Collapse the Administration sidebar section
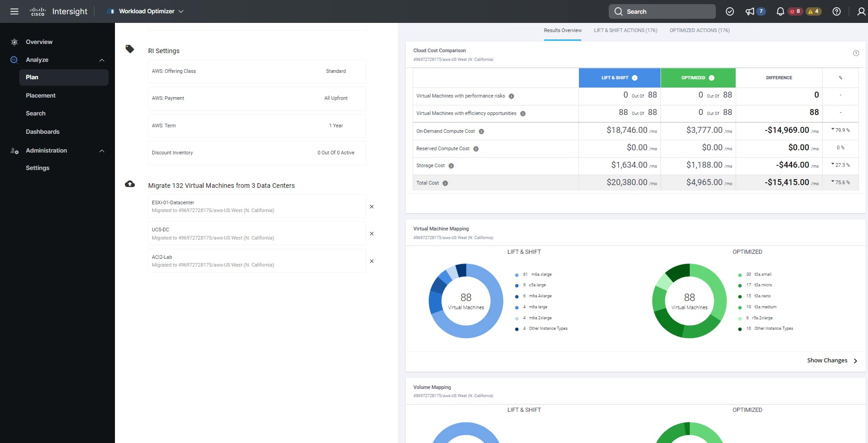 (102, 151)
